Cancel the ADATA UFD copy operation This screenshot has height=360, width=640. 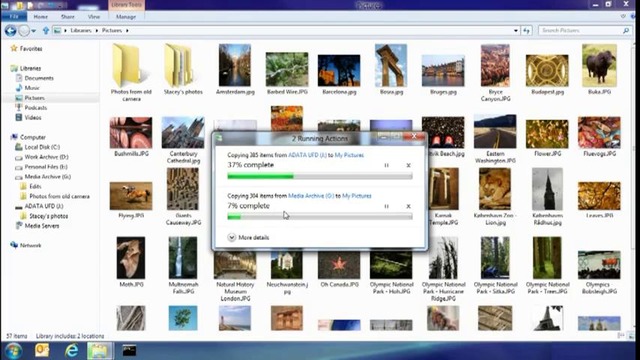coord(408,165)
